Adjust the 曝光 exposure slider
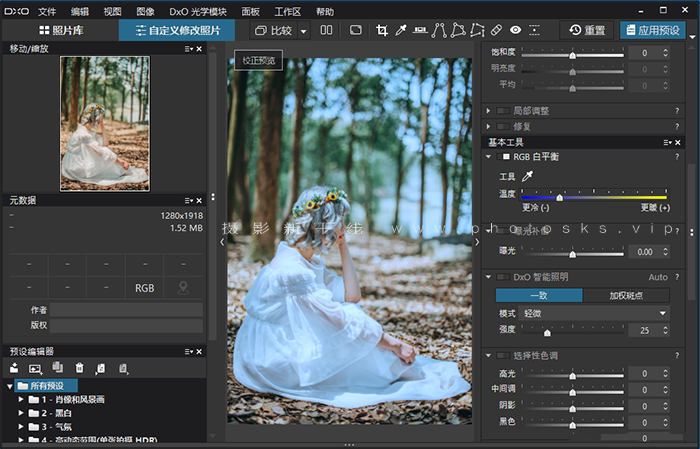700x449 pixels. (x=572, y=254)
